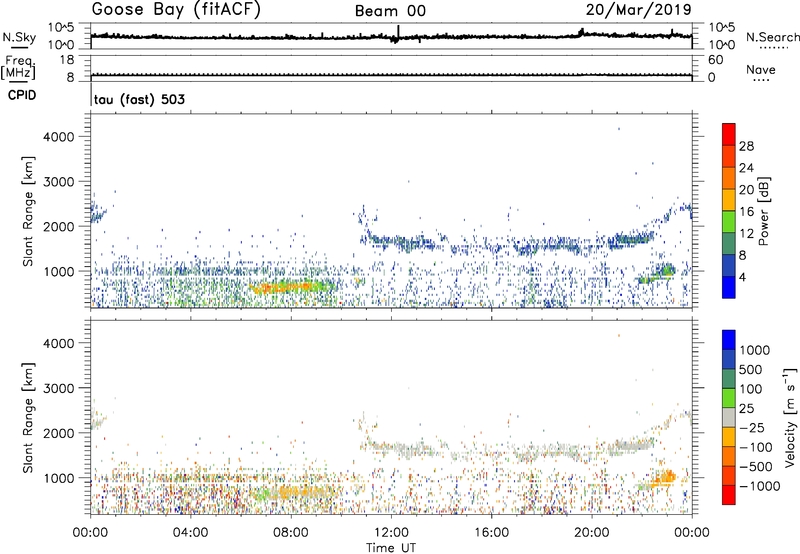Click the '60' tick on the Nave axis
Screen dimensions: 800x554
pos(715,60)
